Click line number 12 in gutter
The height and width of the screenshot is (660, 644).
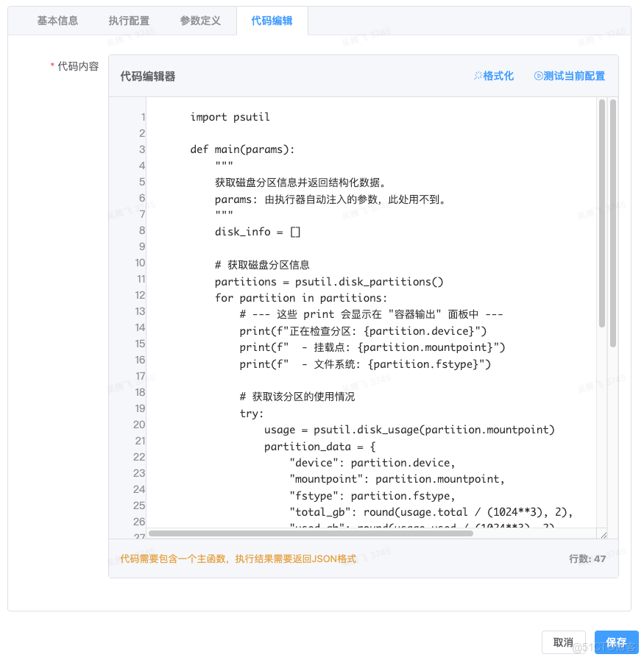(140, 296)
